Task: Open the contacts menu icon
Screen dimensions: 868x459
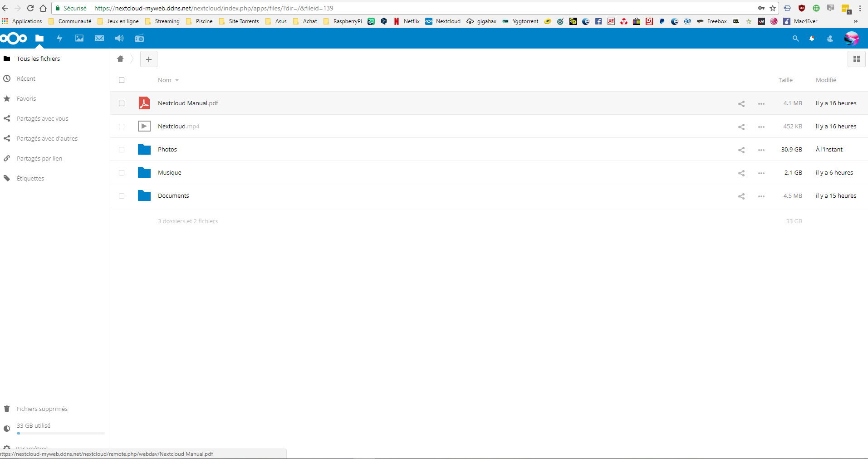Action: click(830, 39)
